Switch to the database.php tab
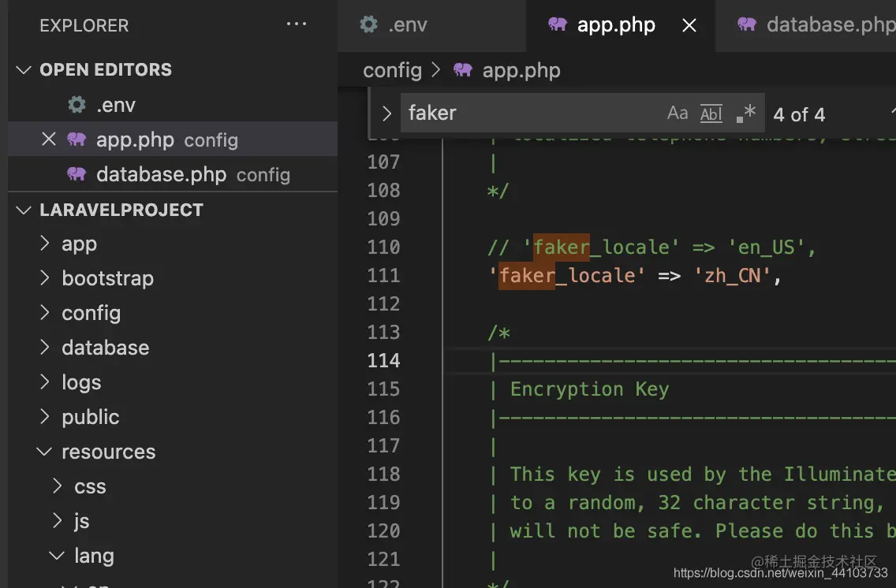The image size is (896, 588). pos(806,25)
